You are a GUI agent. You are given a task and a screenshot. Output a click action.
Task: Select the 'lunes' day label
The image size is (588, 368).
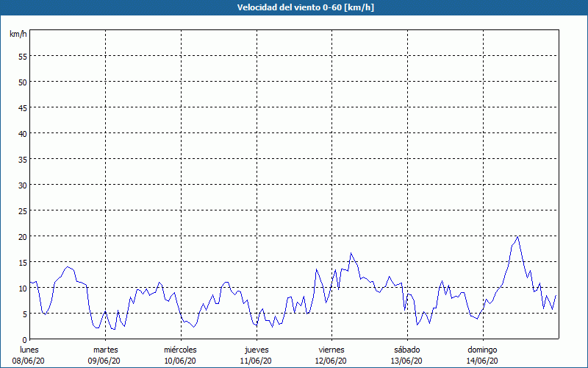[29, 350]
